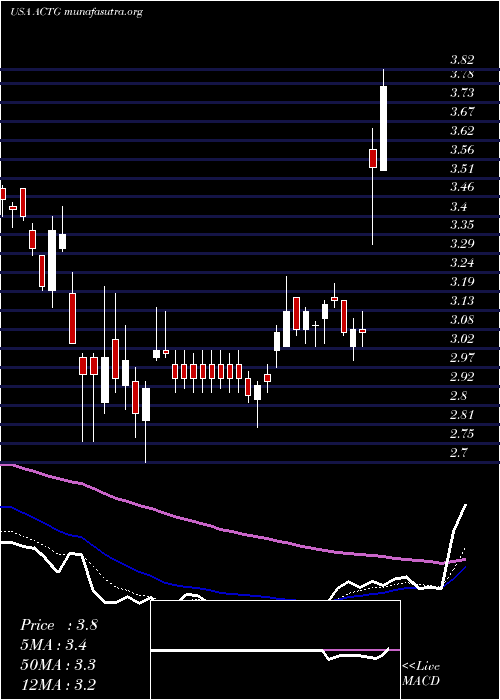
Task: Select the 3.13 price level label
Action: pos(462,301)
